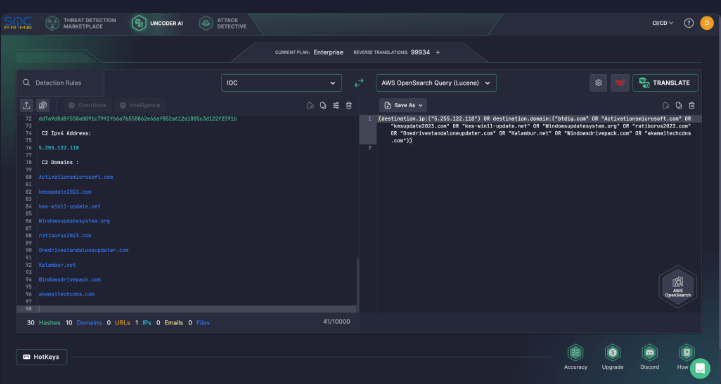Image resolution: width=721 pixels, height=384 pixels.
Task: Copy the left editor content
Action: click(323, 106)
